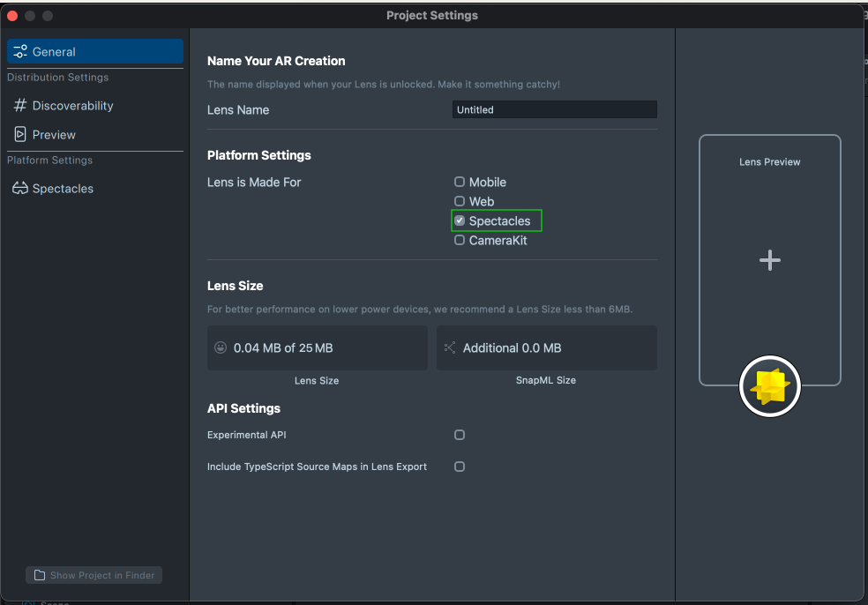This screenshot has height=605, width=868.
Task: Enable the Web platform checkbox
Action: click(x=460, y=201)
